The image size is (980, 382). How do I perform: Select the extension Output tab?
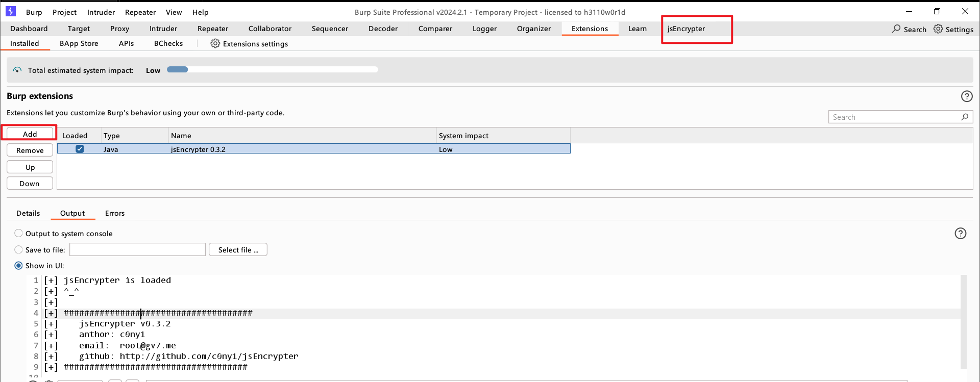point(72,213)
